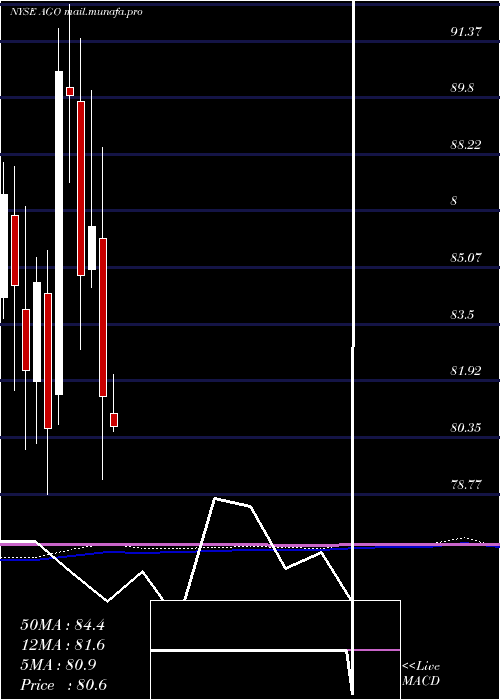Click the 88.22 price axis label
500x700 pixels.
[x=466, y=145]
